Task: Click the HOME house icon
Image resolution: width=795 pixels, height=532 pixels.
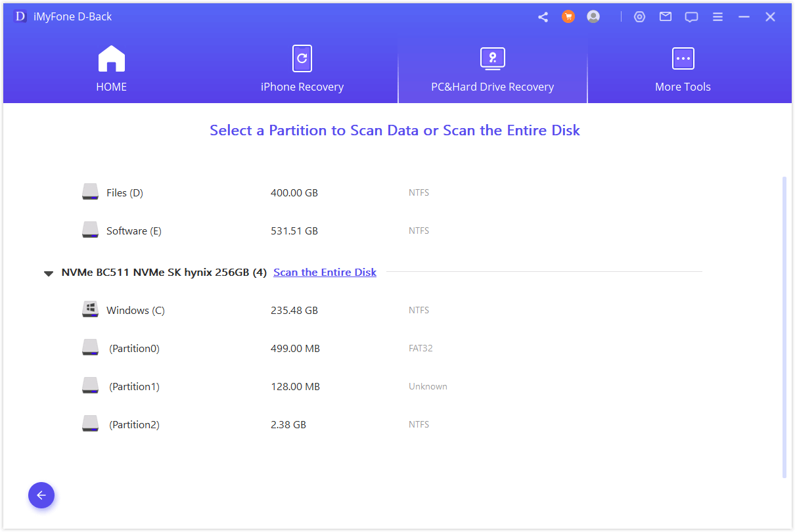Action: 112,58
